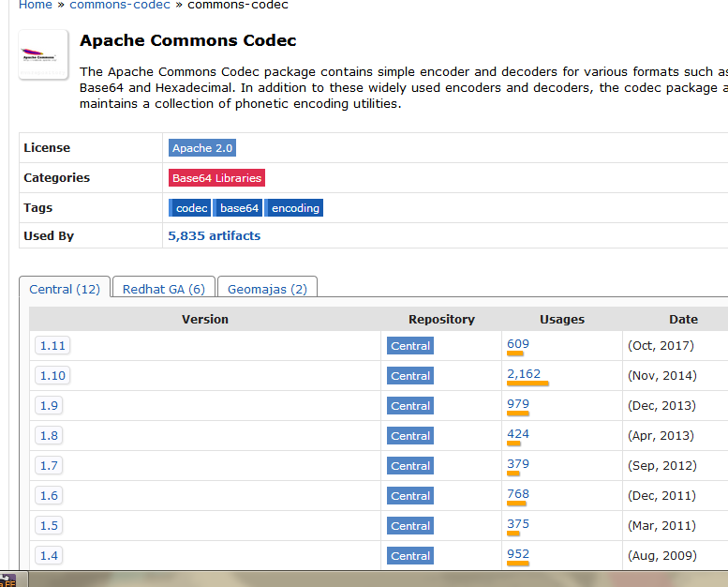Switch to the Redhat GA (6) tab
This screenshot has width=728, height=587.
[x=164, y=289]
